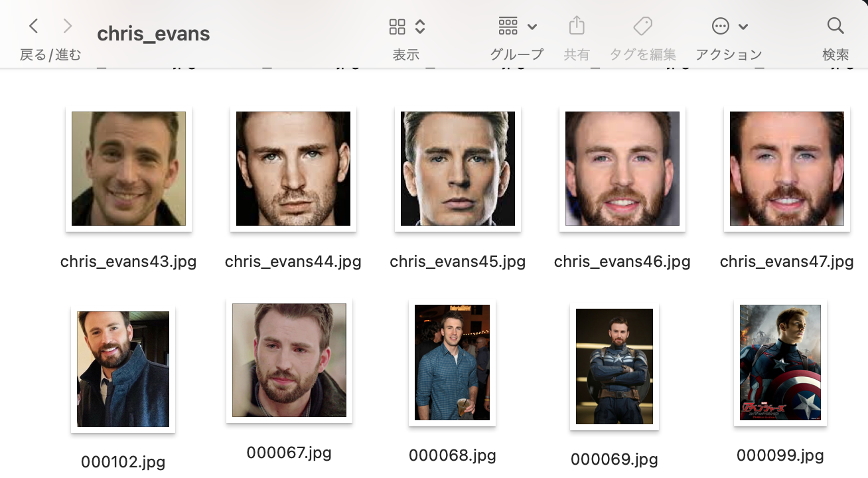Click the Share icon
868x478 pixels.
[577, 26]
